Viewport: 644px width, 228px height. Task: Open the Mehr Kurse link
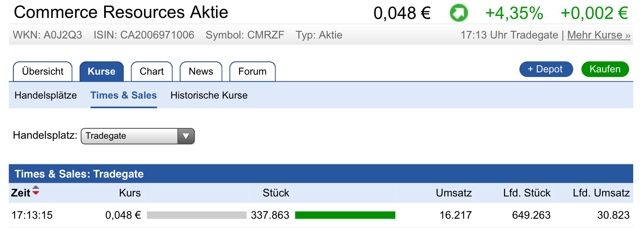[x=599, y=35]
